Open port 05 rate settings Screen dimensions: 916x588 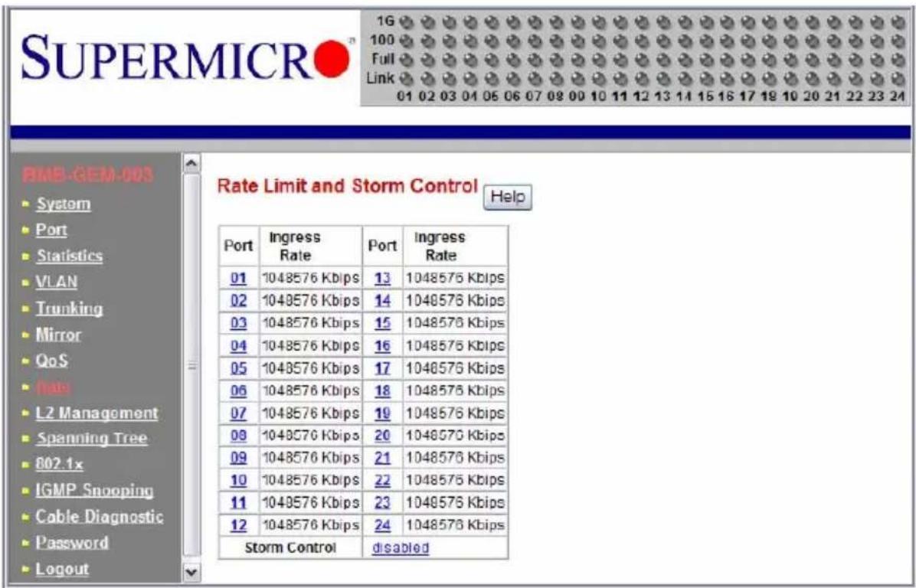tap(237, 368)
